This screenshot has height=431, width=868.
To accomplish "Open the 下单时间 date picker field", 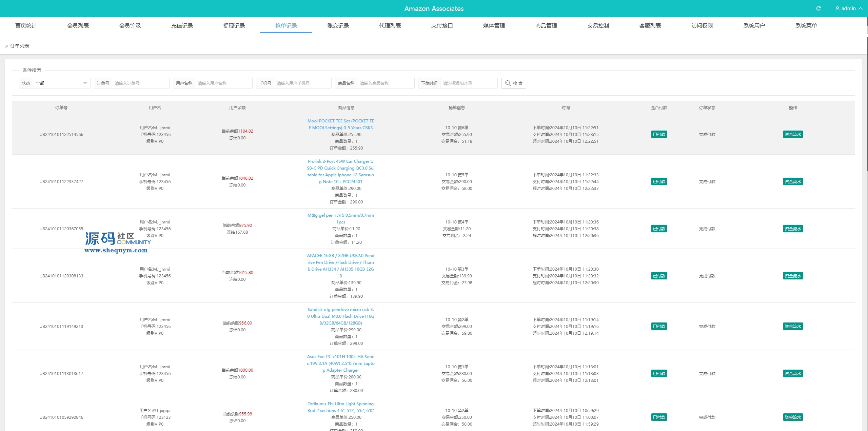I will click(469, 83).
